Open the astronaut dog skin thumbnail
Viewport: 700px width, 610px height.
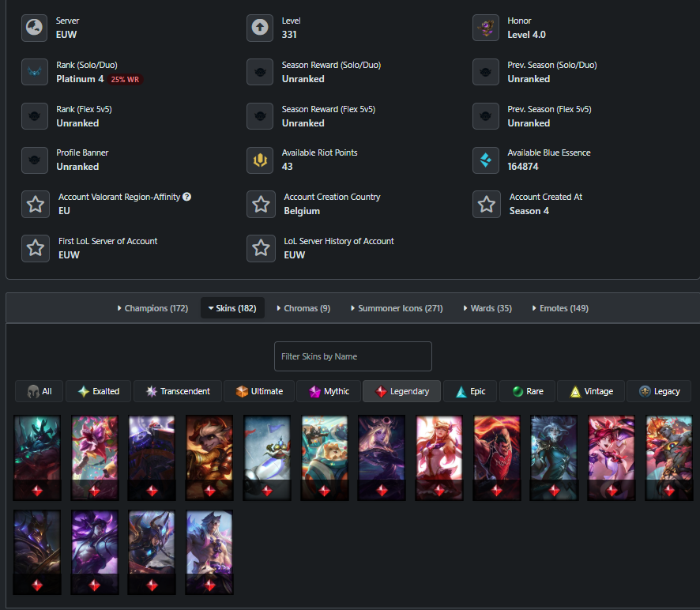(325, 457)
